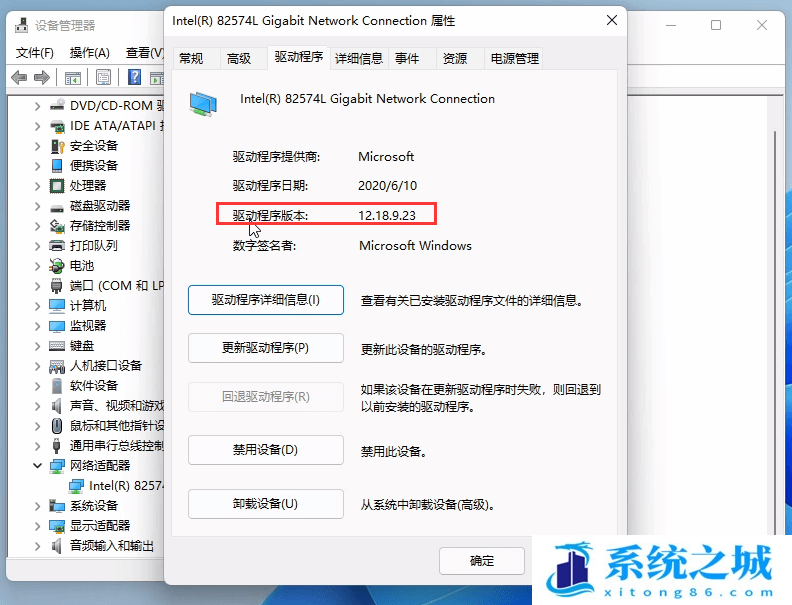Select the 磁盘驱动器 icon

pos(57,207)
